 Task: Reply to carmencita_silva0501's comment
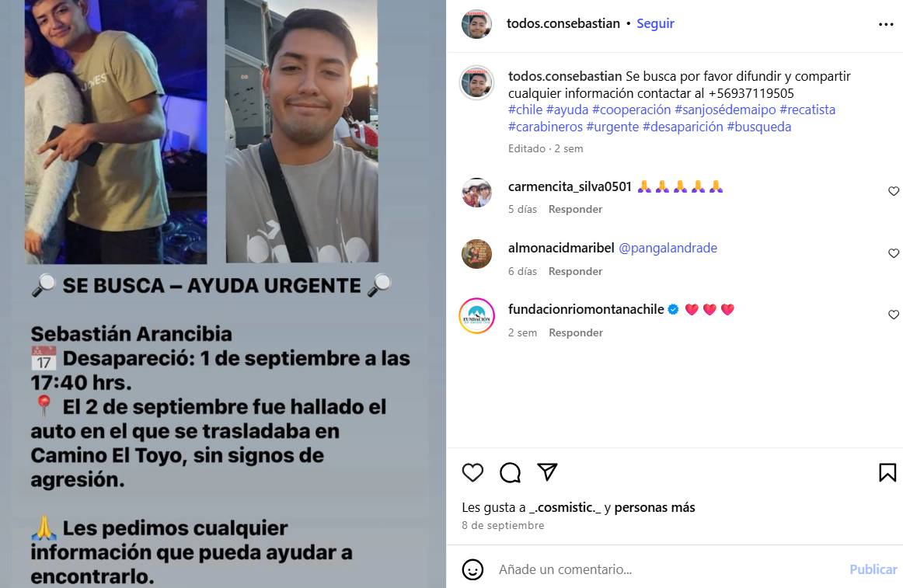pyautogui.click(x=575, y=209)
